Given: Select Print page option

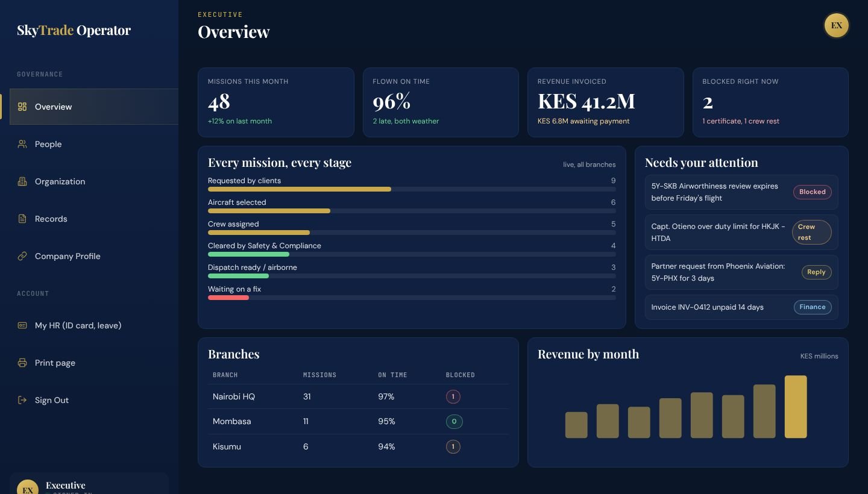Looking at the screenshot, I should point(93,363).
